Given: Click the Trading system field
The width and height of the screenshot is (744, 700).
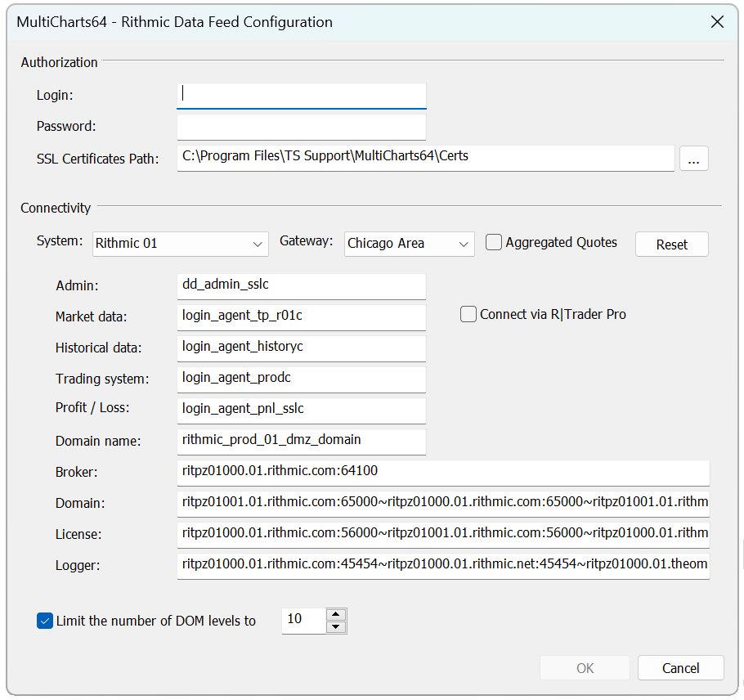Looking at the screenshot, I should [x=302, y=379].
